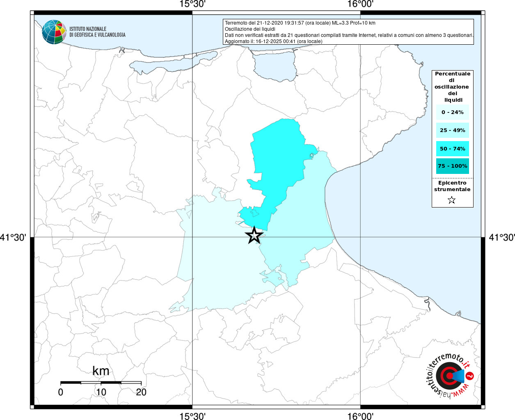This screenshot has height=420, width=515.
Task: Click the 'Oscillazione dei liquidi' subtitle
Action: pyautogui.click(x=250, y=29)
